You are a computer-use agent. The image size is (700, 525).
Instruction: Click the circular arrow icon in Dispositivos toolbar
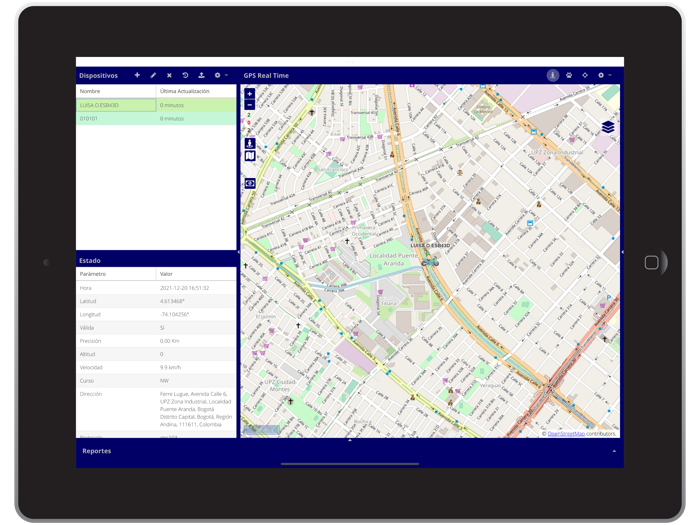click(185, 75)
